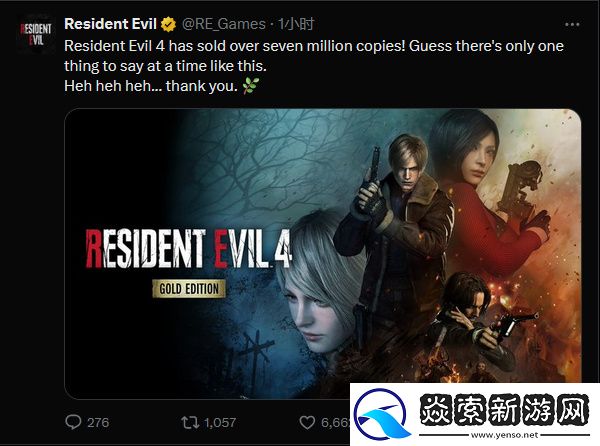Viewport: 600px width, 446px height.
Task: Click the gold verified badge
Action: [168, 24]
